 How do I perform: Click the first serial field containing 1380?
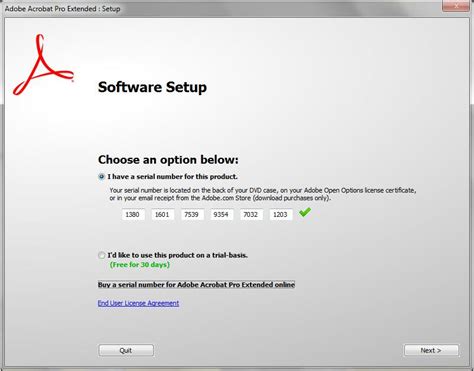click(x=133, y=215)
